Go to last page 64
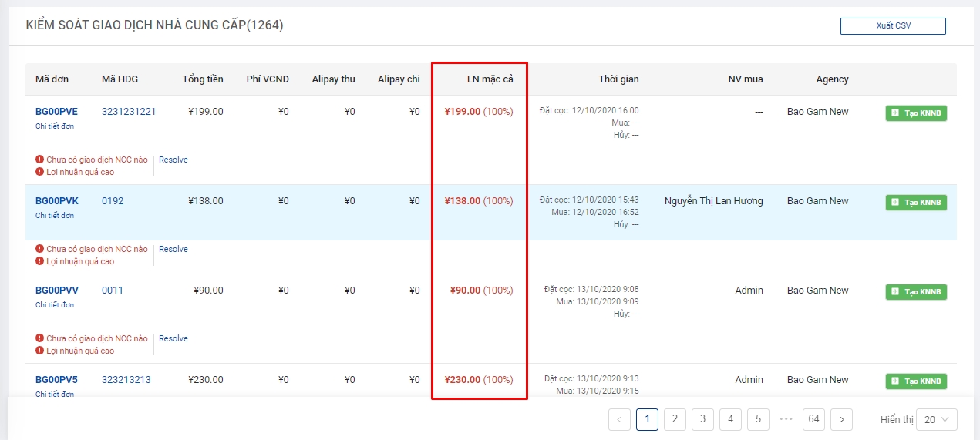 (813, 420)
